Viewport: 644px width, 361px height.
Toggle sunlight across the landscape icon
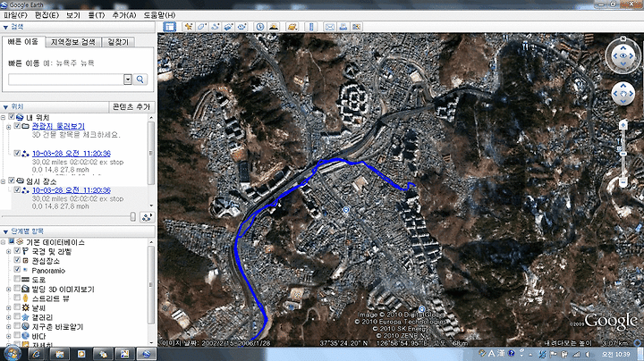273,27
